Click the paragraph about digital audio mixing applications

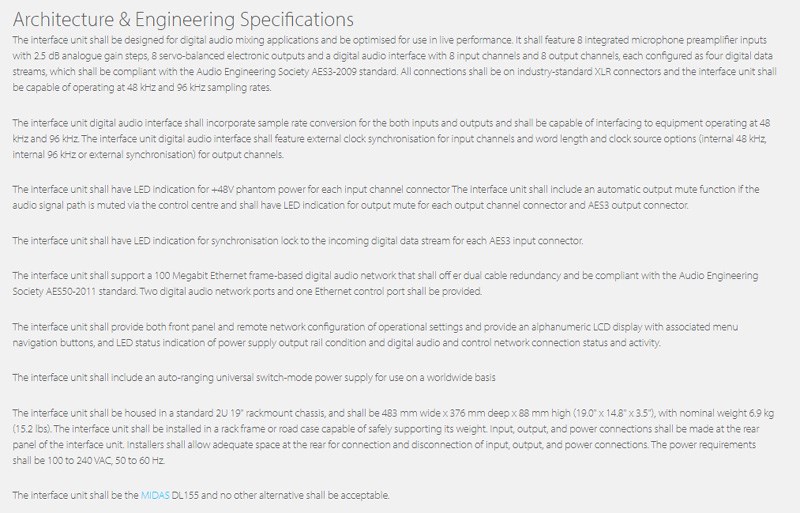point(394,64)
